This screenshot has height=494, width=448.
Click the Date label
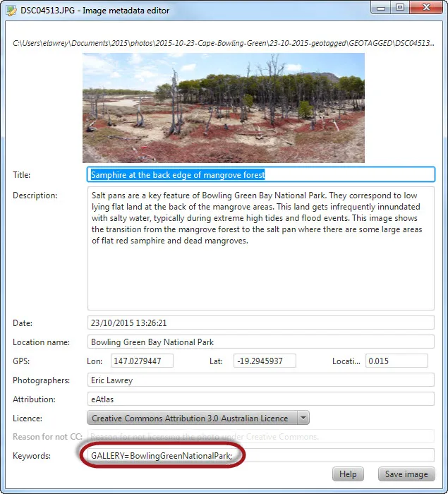[23, 323]
